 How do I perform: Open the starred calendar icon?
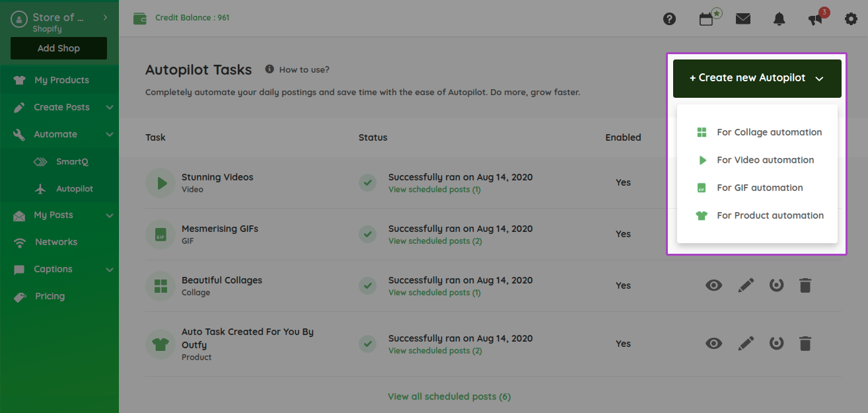click(707, 19)
